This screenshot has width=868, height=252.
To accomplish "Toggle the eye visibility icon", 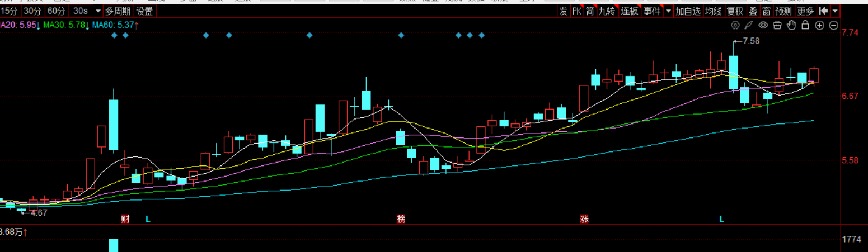I will click(x=763, y=25).
